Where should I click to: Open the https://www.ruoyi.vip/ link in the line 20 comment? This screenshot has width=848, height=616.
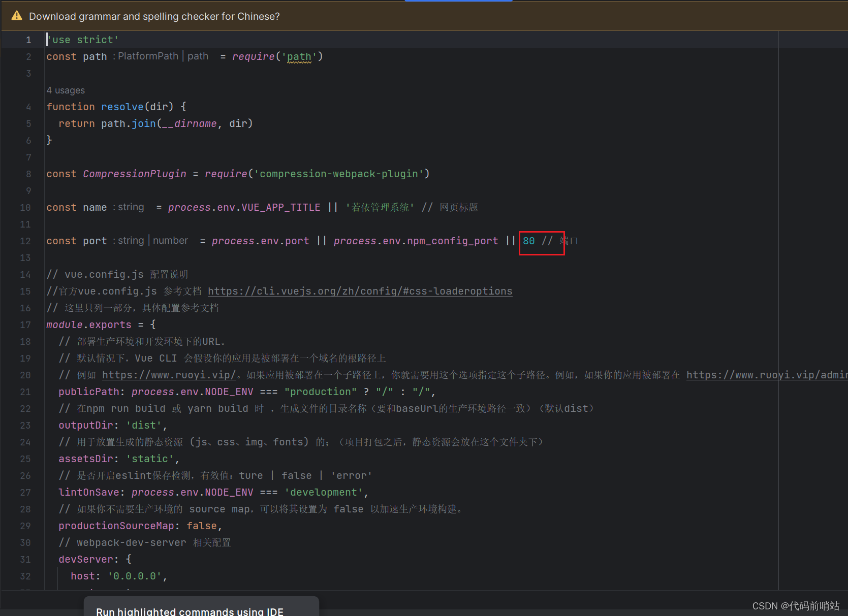coord(169,375)
